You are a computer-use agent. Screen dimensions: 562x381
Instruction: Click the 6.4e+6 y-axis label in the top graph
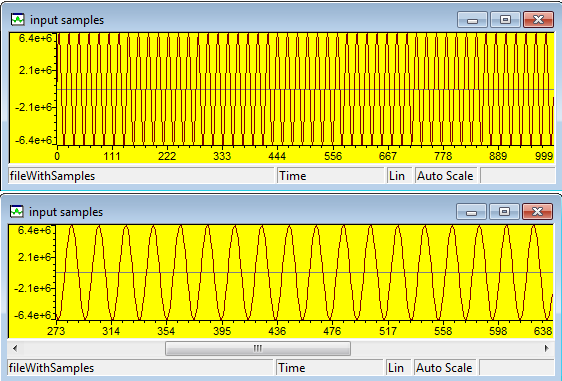coord(35,38)
